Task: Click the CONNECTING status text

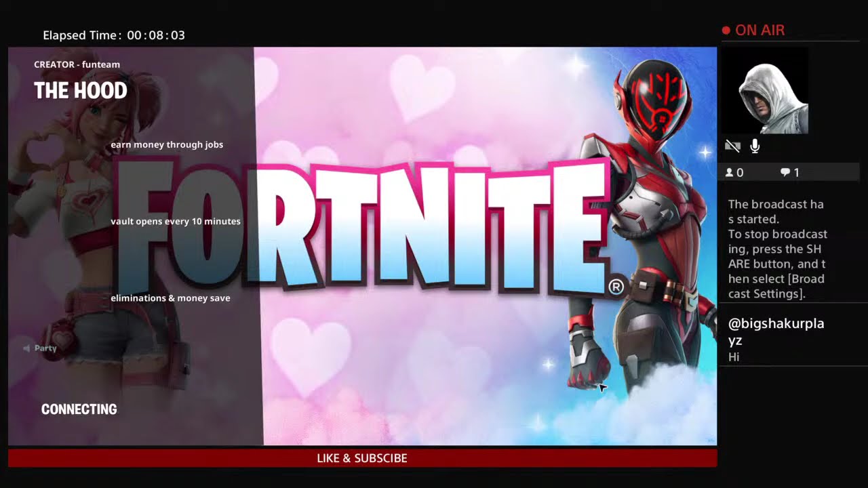Action: click(79, 409)
